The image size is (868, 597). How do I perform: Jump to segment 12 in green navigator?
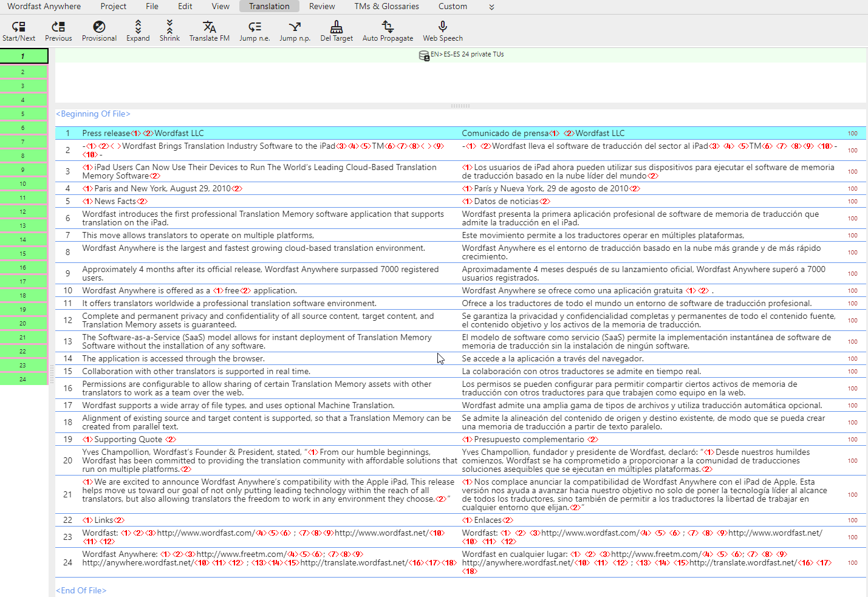click(x=24, y=211)
